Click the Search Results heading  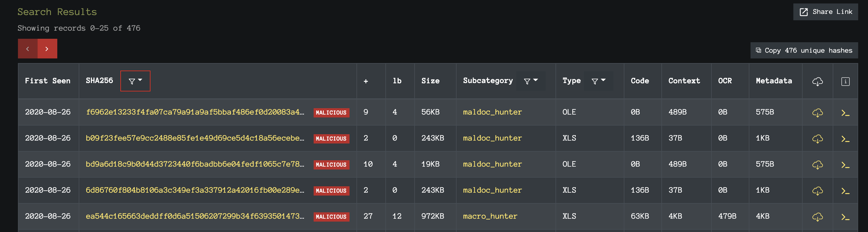coord(57,12)
